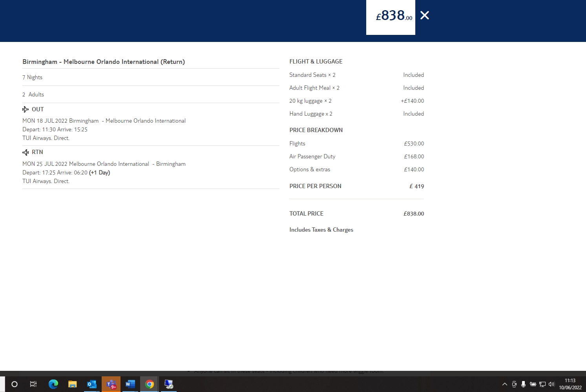Check battery status in the system tray

533,384
